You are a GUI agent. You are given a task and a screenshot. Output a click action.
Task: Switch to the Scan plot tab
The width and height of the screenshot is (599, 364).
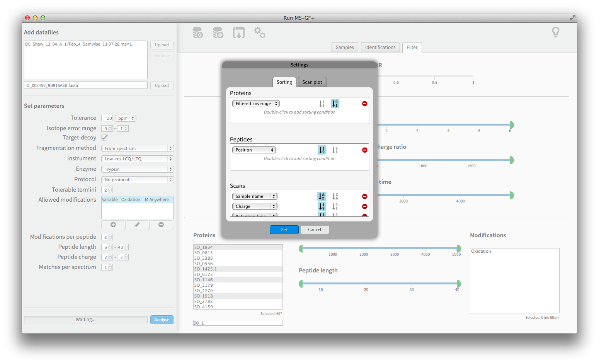(312, 82)
